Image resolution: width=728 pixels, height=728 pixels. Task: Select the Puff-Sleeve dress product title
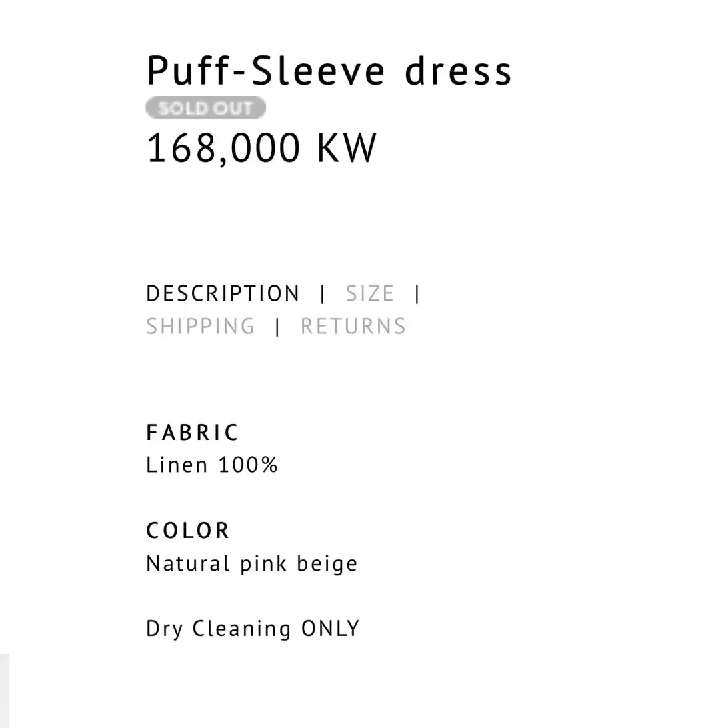329,71
